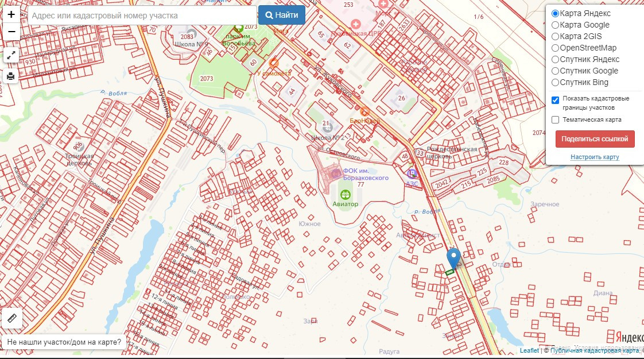The width and height of the screenshot is (644, 359).
Task: Click the ФОК им. Борзаковского icon
Action: (337, 173)
